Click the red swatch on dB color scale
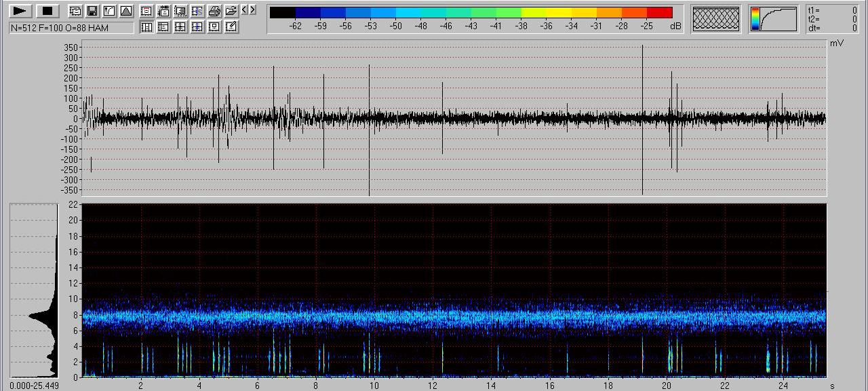The height and width of the screenshot is (391, 868). click(x=659, y=12)
